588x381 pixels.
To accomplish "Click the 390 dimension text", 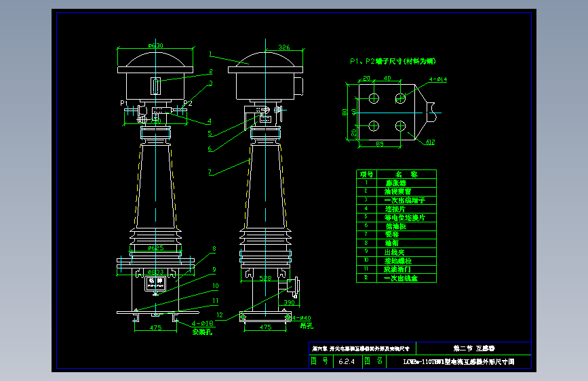I will (x=289, y=302).
